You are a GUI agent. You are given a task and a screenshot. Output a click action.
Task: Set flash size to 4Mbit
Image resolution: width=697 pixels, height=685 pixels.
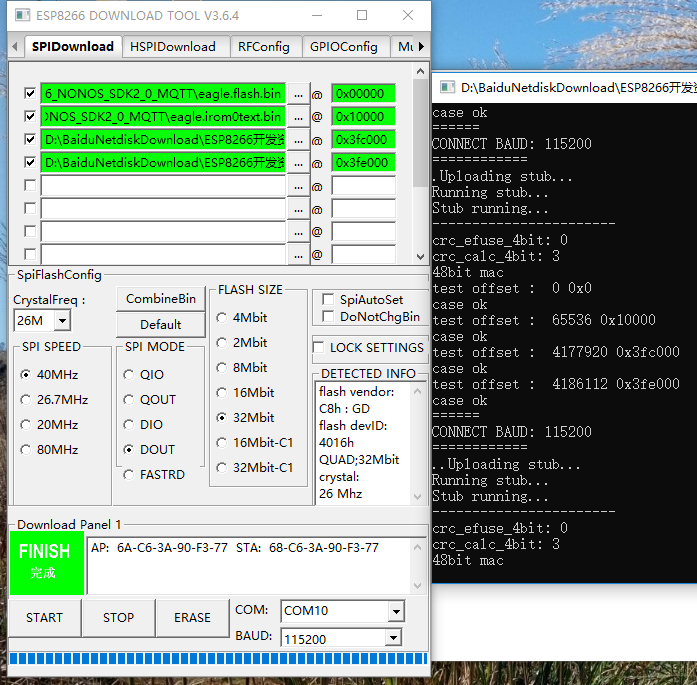tap(221, 318)
